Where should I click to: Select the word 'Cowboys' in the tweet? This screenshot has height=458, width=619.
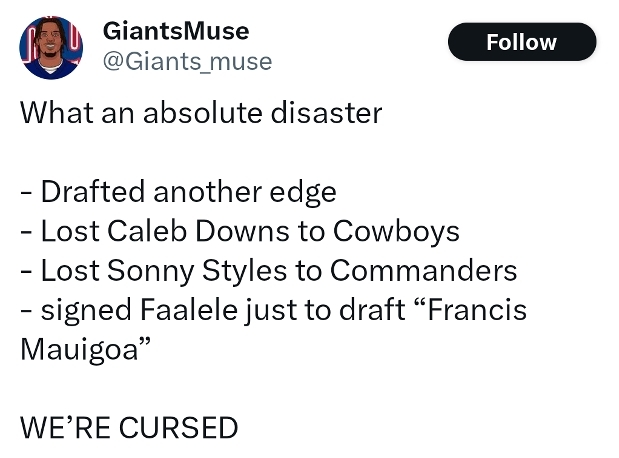pos(396,232)
